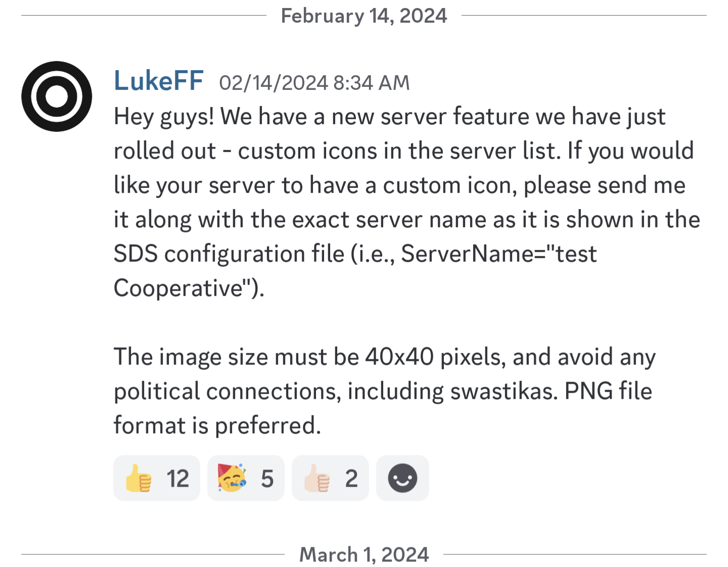The image size is (728, 567).
Task: Click the February 14, 2024 date divider
Action: point(364,16)
